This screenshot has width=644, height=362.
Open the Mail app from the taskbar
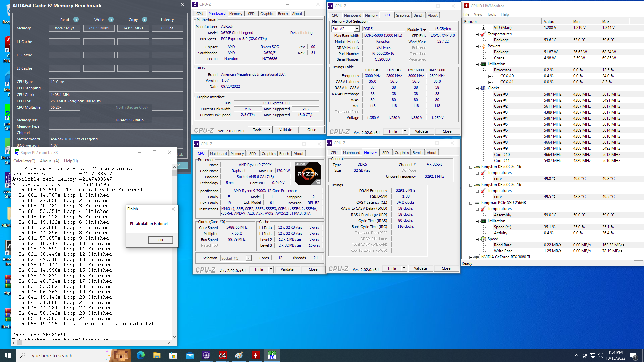[x=190, y=355]
